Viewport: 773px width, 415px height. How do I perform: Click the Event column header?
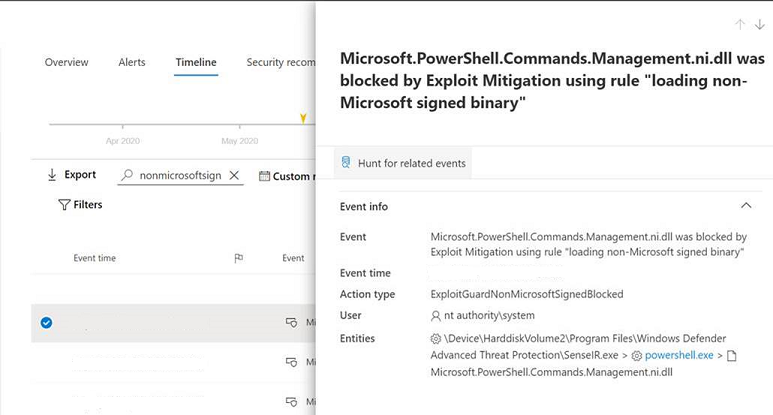pos(293,258)
